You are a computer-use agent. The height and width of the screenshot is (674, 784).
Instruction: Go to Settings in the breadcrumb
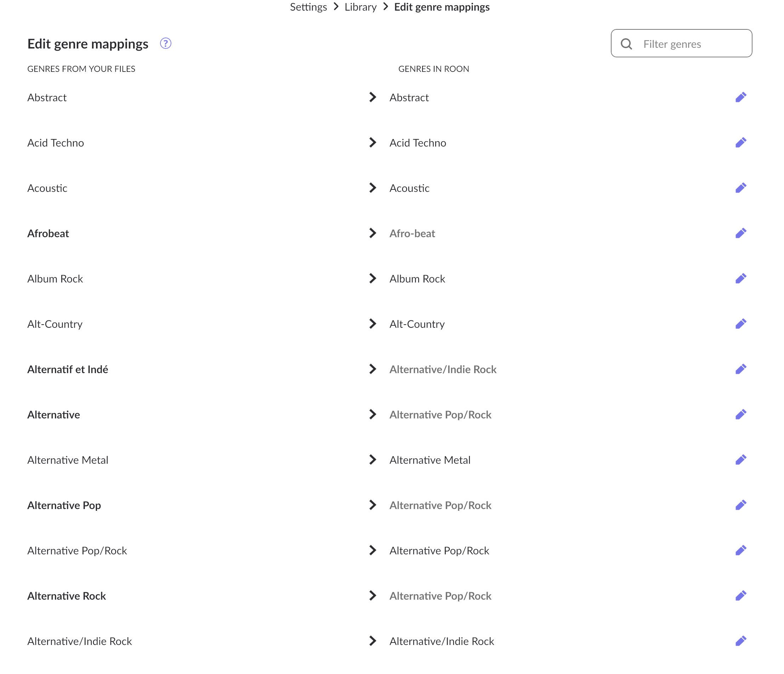308,7
